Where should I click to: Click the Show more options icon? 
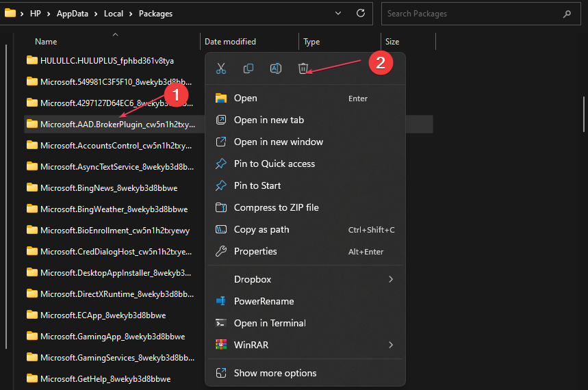click(221, 373)
